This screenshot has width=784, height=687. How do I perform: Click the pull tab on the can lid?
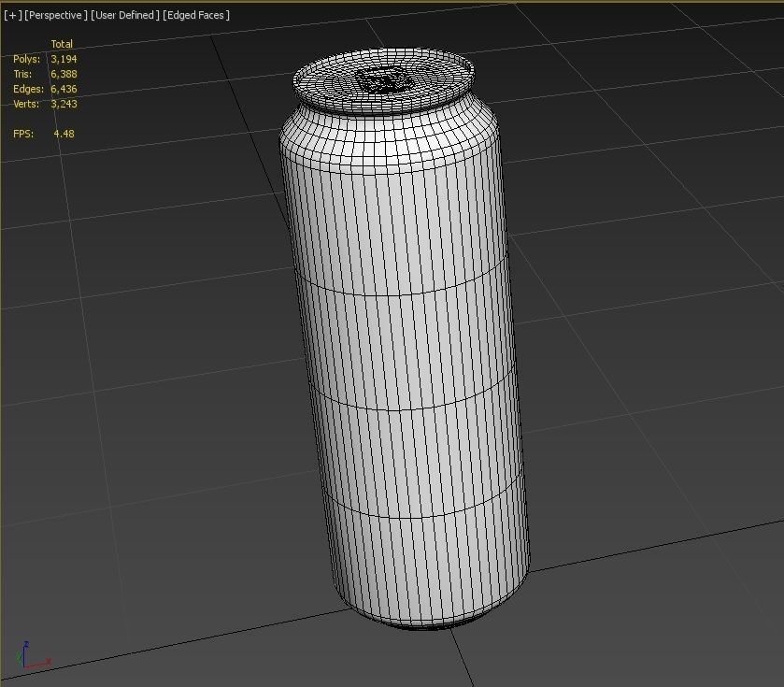pyautogui.click(x=383, y=80)
